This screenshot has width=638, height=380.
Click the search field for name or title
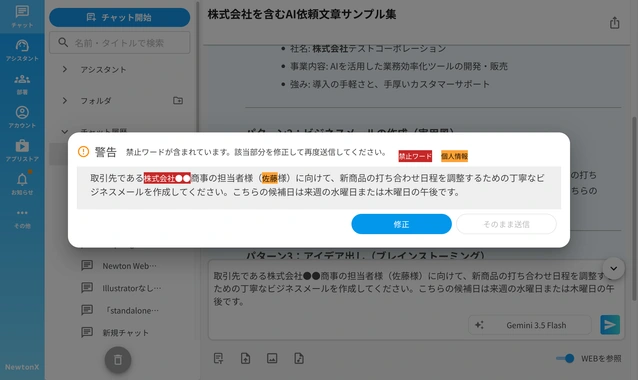120,43
